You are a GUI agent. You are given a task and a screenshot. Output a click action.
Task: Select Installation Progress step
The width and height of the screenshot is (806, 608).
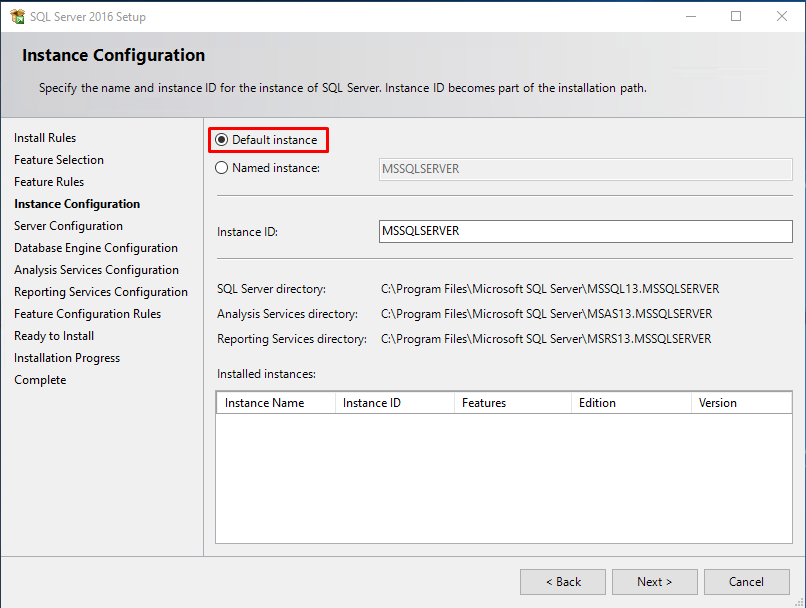tap(67, 358)
